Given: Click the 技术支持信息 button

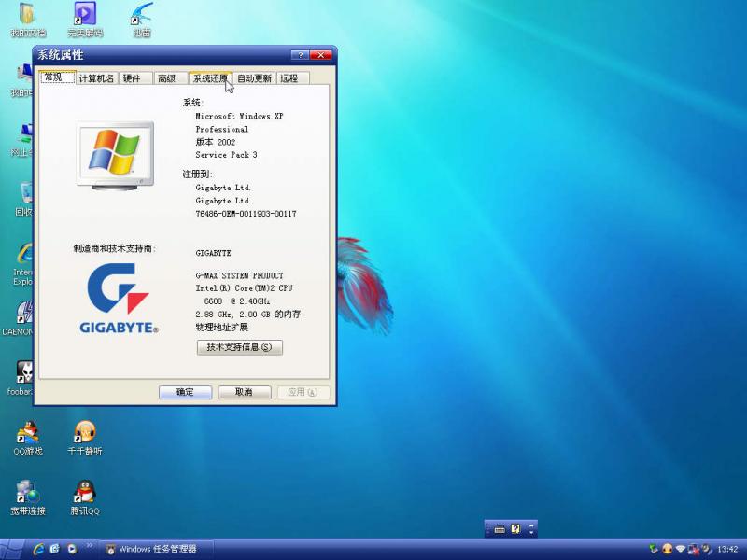Looking at the screenshot, I should point(240,347).
